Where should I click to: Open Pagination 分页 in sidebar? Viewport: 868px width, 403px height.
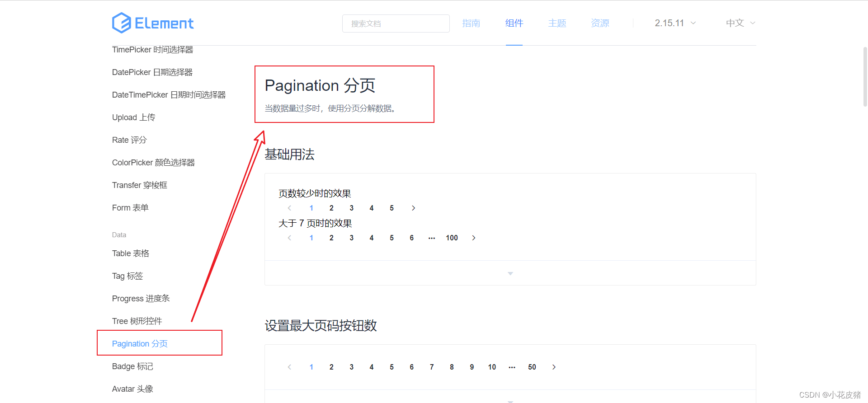[140, 344]
